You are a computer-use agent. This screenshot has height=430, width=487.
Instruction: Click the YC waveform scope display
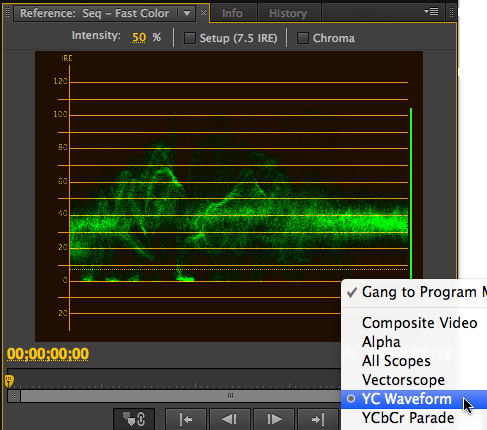click(x=229, y=196)
